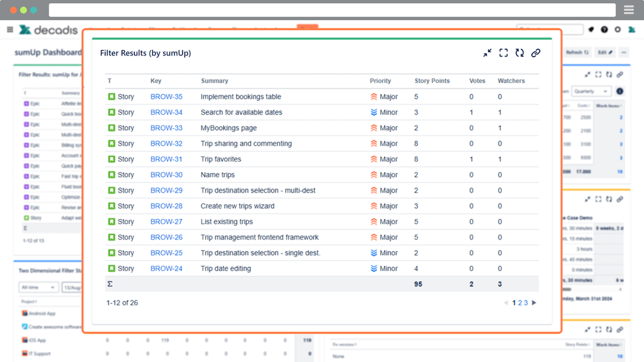Click summary 'Create new trips wizard'
The width and height of the screenshot is (644, 362).
point(237,205)
